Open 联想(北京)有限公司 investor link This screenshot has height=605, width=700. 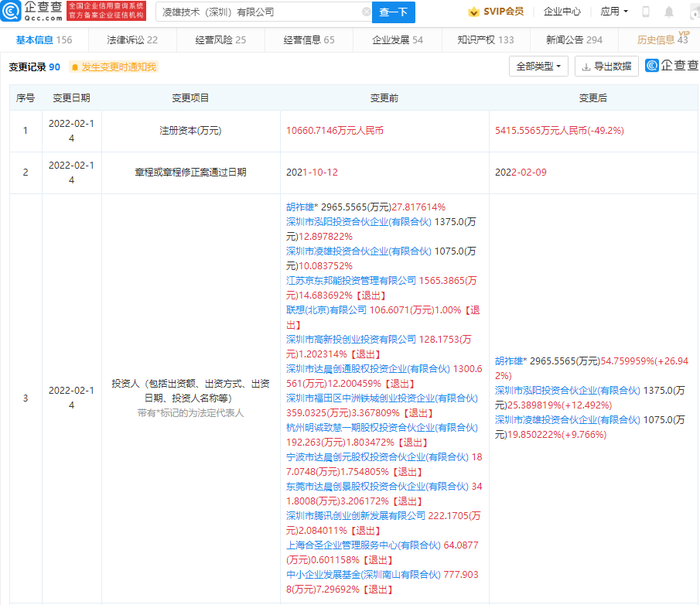pos(326,309)
